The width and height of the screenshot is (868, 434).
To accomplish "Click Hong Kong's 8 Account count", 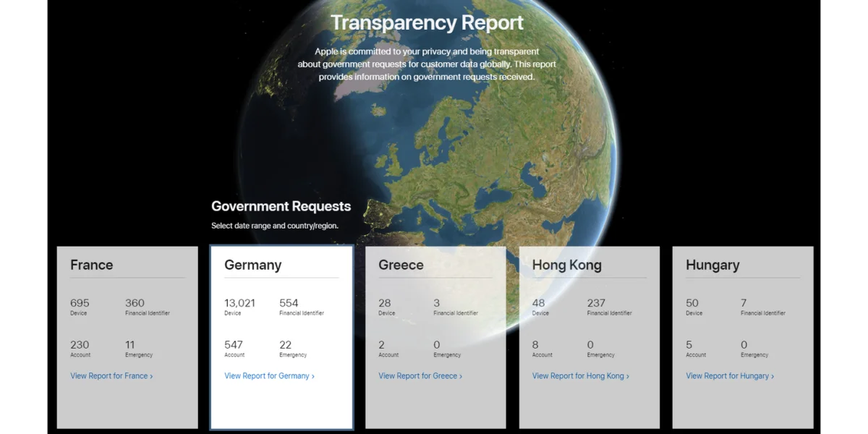I will (x=535, y=345).
